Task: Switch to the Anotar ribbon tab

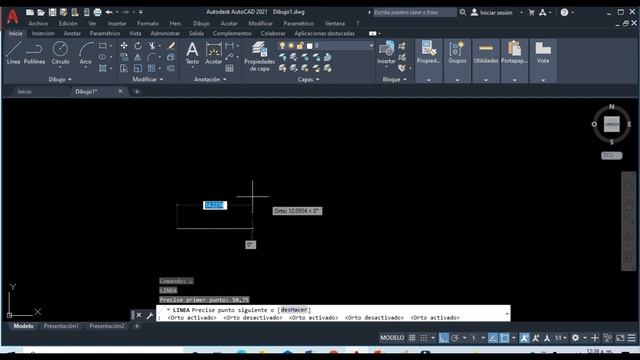Action: tap(72, 33)
